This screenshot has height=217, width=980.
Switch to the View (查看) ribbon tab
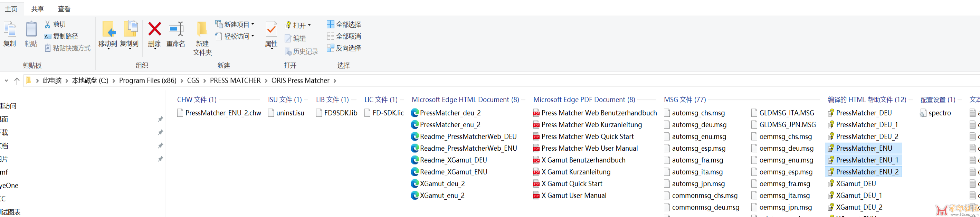click(64, 9)
